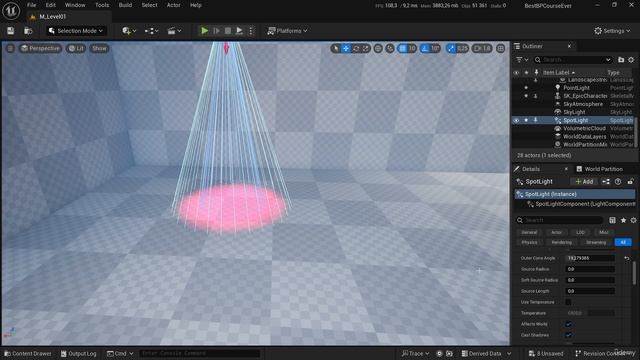Choose the rotate gizmo tool
The width and height of the screenshot is (640, 360).
coord(356,48)
